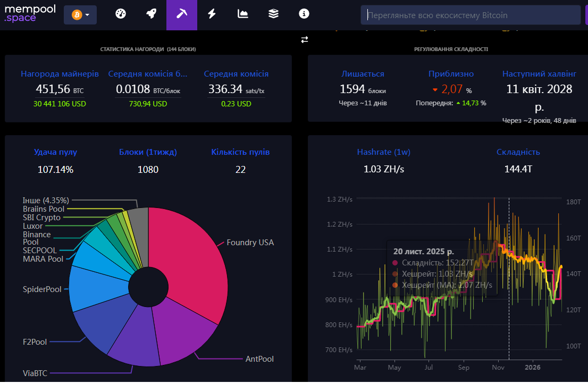Click the swap arrows icon above the panels
Viewport: 588px width, 383px height.
coord(305,40)
